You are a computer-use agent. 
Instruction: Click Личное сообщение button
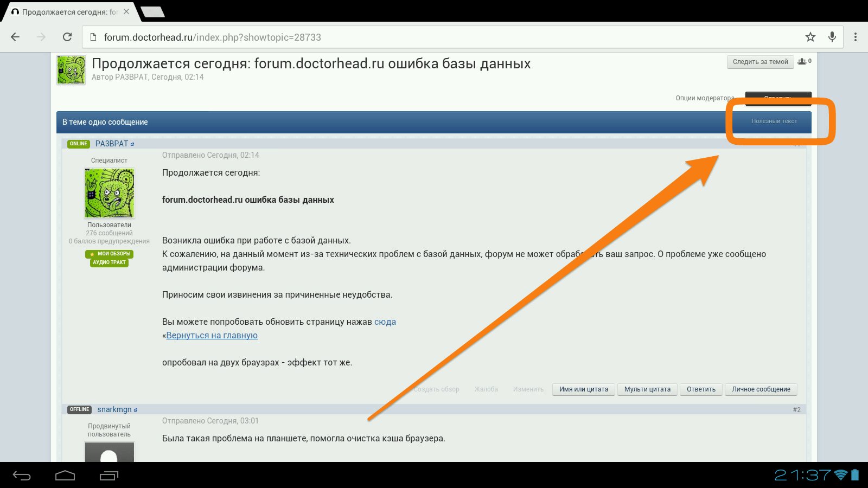pyautogui.click(x=761, y=389)
